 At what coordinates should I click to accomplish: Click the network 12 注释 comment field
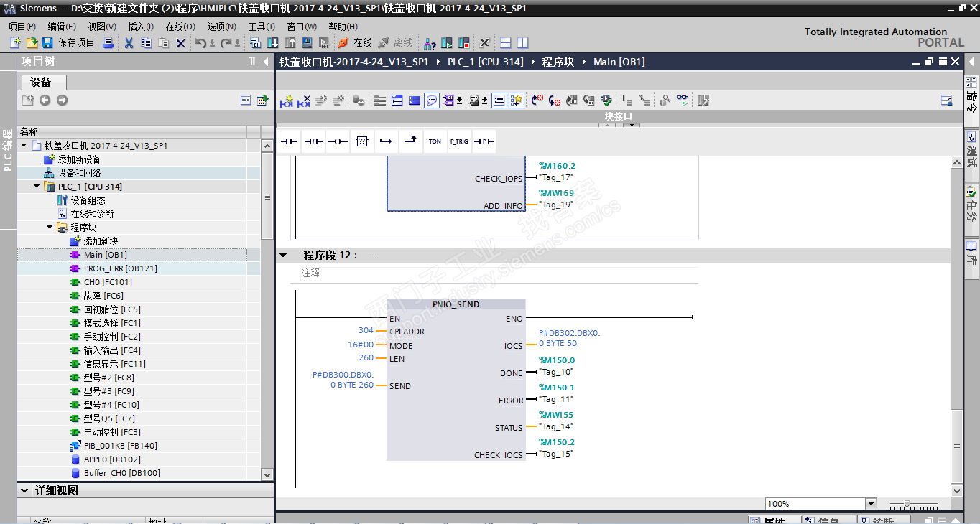499,273
